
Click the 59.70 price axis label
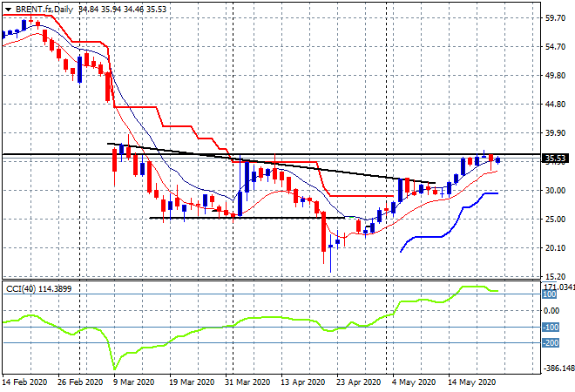tap(554, 17)
